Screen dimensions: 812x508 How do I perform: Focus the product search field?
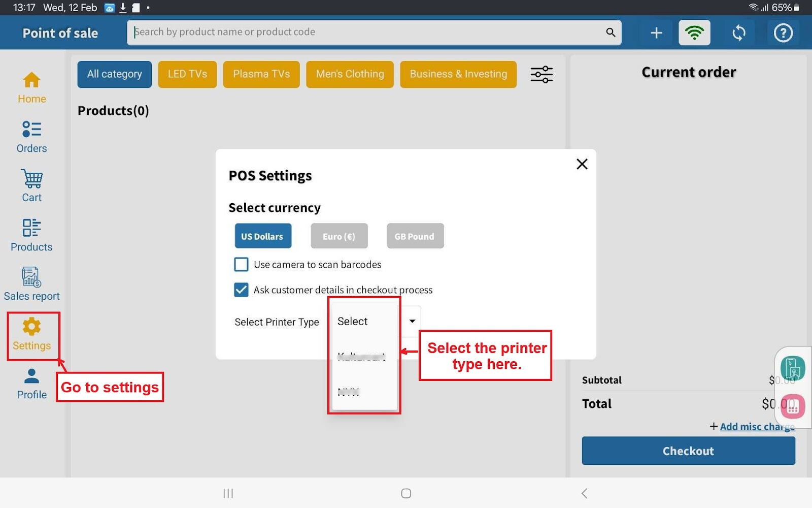[x=365, y=32]
